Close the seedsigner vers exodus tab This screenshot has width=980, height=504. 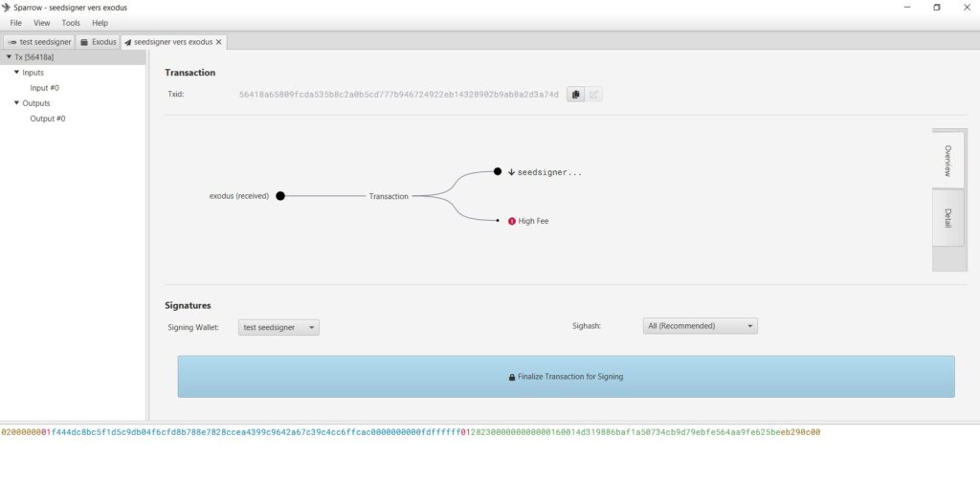click(x=219, y=42)
